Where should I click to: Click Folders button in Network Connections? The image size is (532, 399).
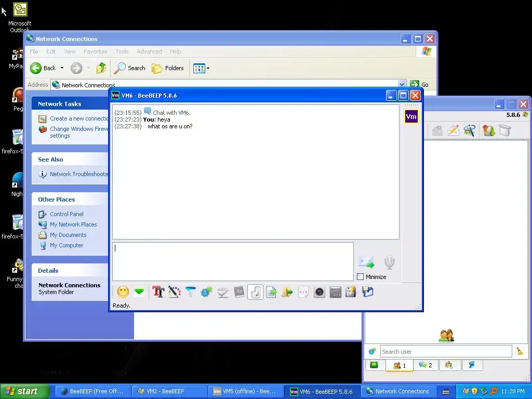pos(168,68)
